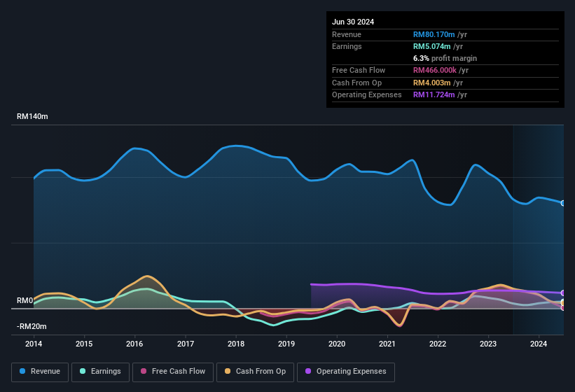Click the blue Revenue endpoint marker
The image size is (575, 392).
click(563, 203)
